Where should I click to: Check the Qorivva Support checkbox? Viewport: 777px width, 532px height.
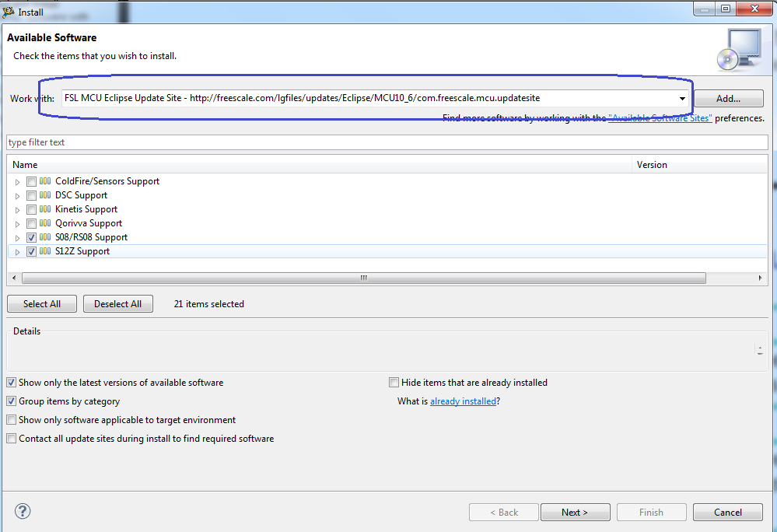point(31,223)
